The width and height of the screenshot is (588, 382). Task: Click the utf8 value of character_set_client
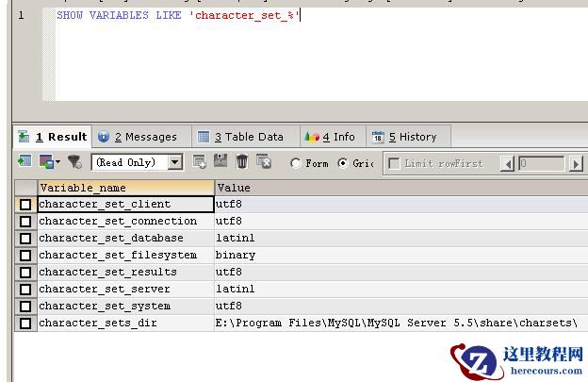tap(229, 204)
